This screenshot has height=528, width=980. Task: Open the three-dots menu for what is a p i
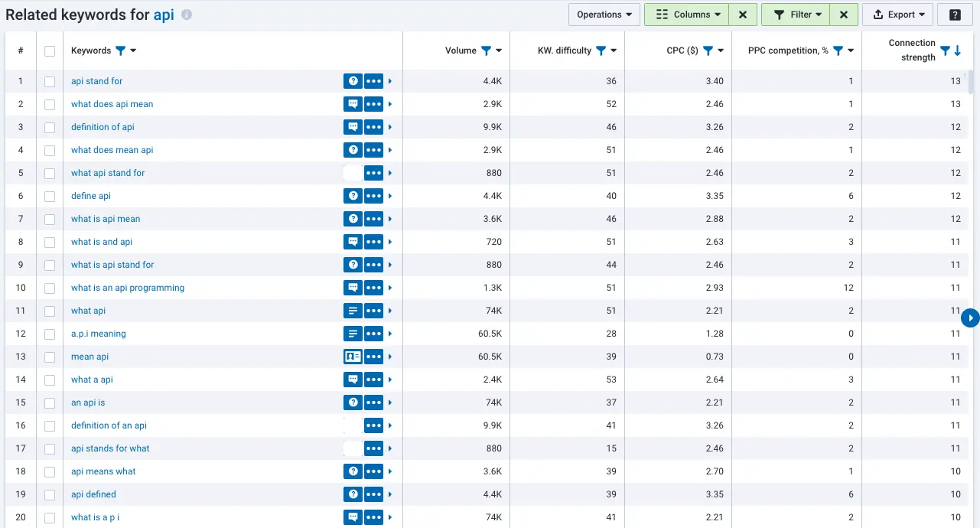click(373, 517)
